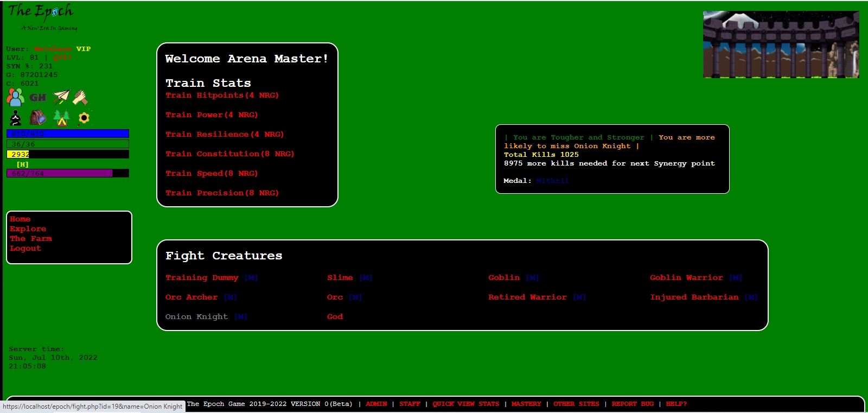Click the yellow [H] link below bars

point(22,164)
